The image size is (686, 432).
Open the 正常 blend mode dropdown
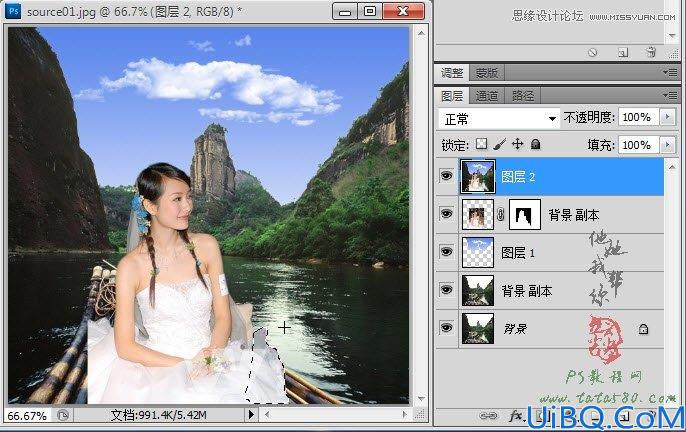(x=499, y=119)
